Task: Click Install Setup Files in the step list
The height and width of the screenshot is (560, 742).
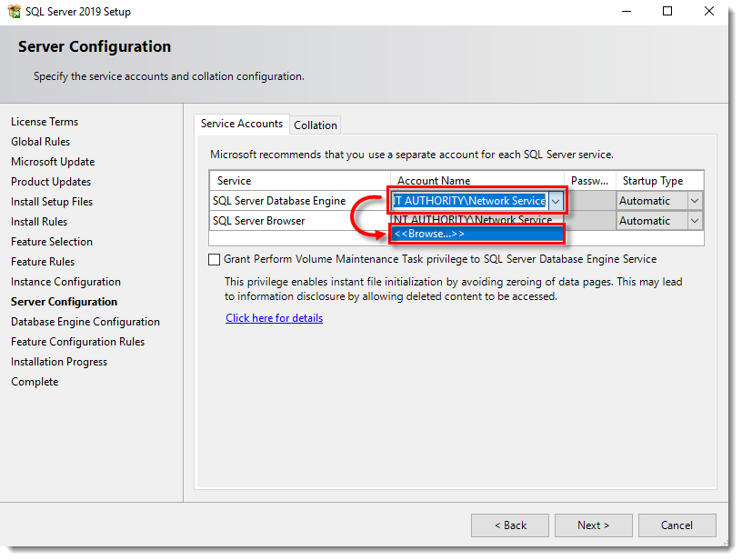Action: point(52,202)
